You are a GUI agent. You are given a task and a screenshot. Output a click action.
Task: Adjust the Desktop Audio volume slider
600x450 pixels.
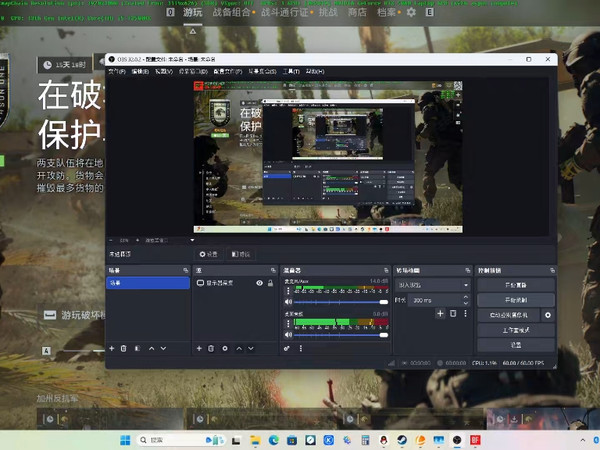click(x=341, y=335)
